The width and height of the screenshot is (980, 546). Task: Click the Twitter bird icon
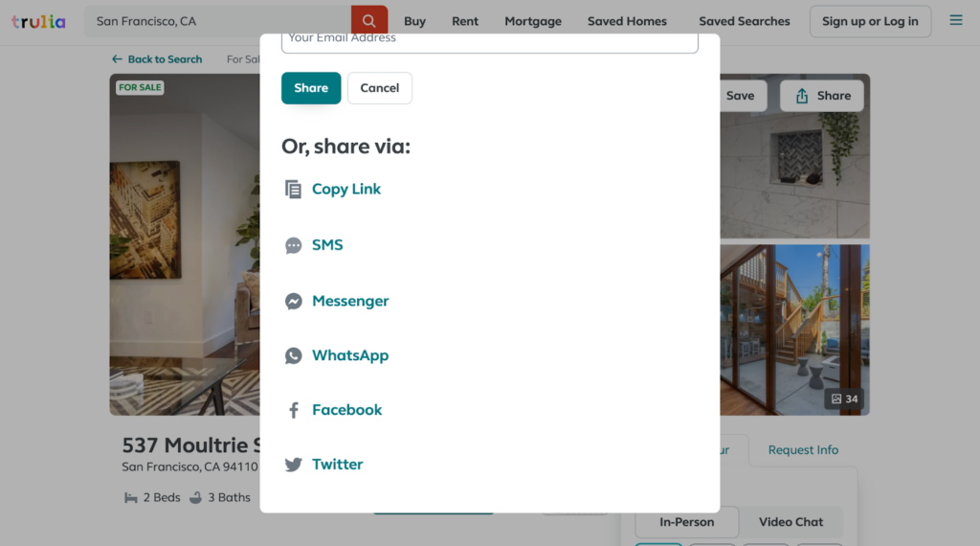[x=293, y=465]
